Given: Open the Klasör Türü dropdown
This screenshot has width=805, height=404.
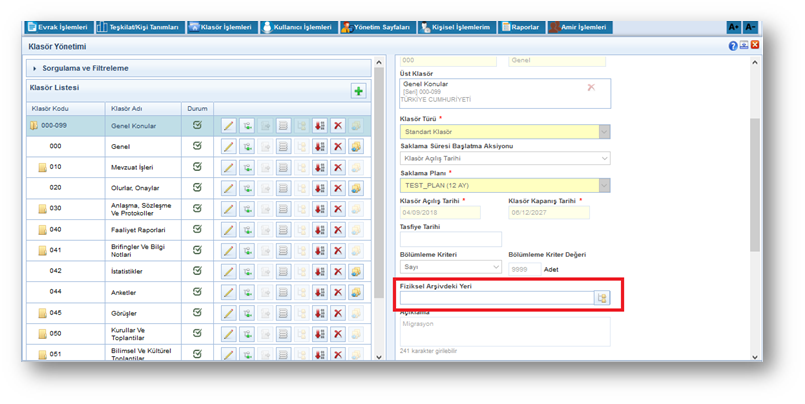Looking at the screenshot, I should (604, 132).
